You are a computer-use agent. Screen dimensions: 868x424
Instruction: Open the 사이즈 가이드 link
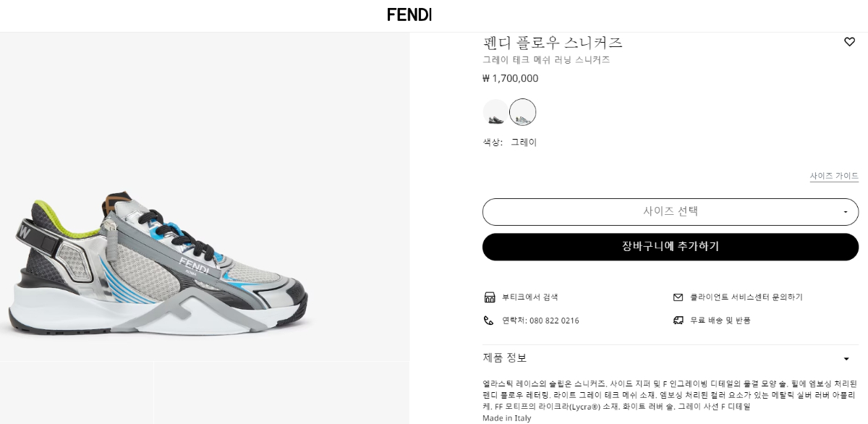click(x=834, y=176)
